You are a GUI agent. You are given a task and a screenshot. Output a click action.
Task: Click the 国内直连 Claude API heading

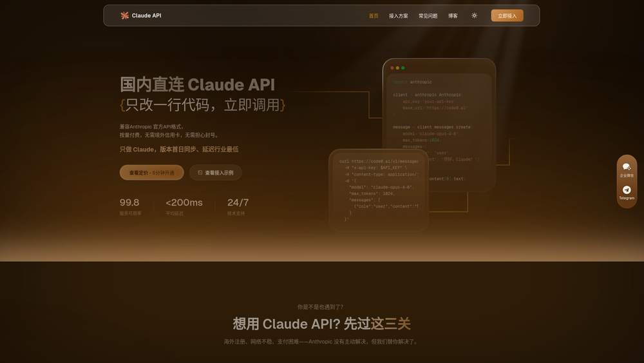(197, 84)
